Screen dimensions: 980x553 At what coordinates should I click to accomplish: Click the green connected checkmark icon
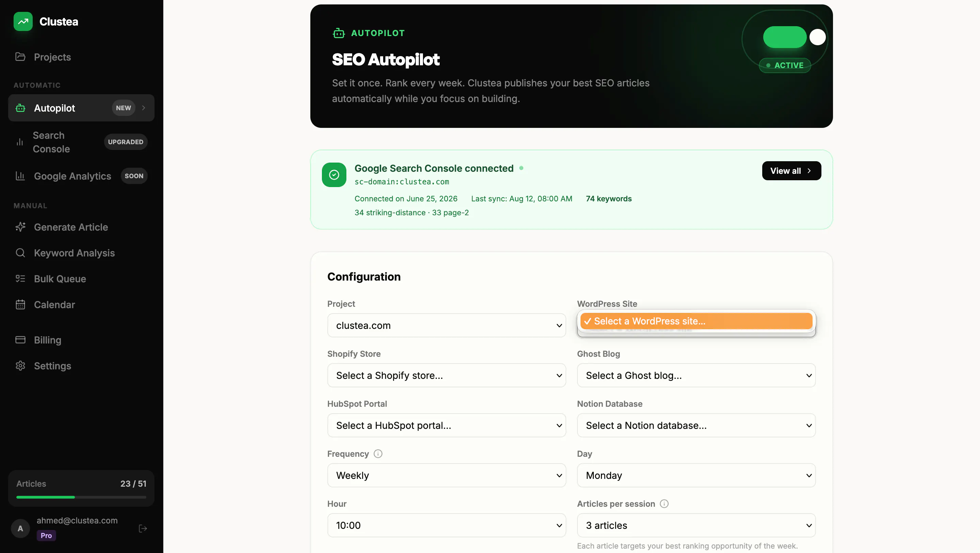[334, 175]
